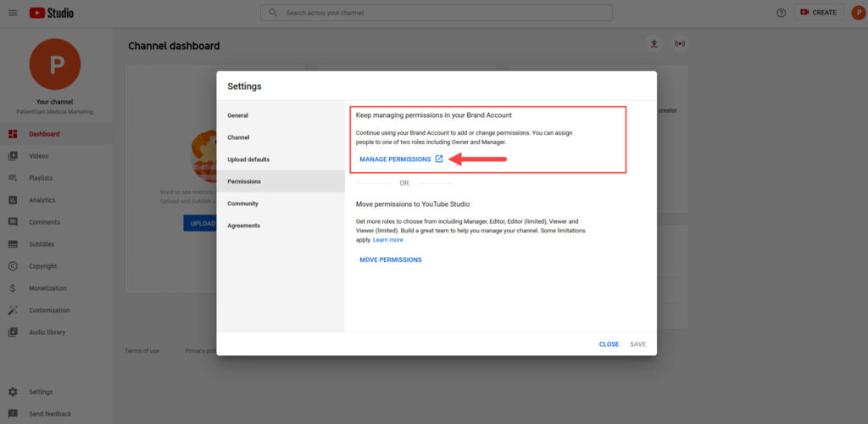The width and height of the screenshot is (868, 424).
Task: Click the Videos sidebar icon
Action: click(13, 156)
